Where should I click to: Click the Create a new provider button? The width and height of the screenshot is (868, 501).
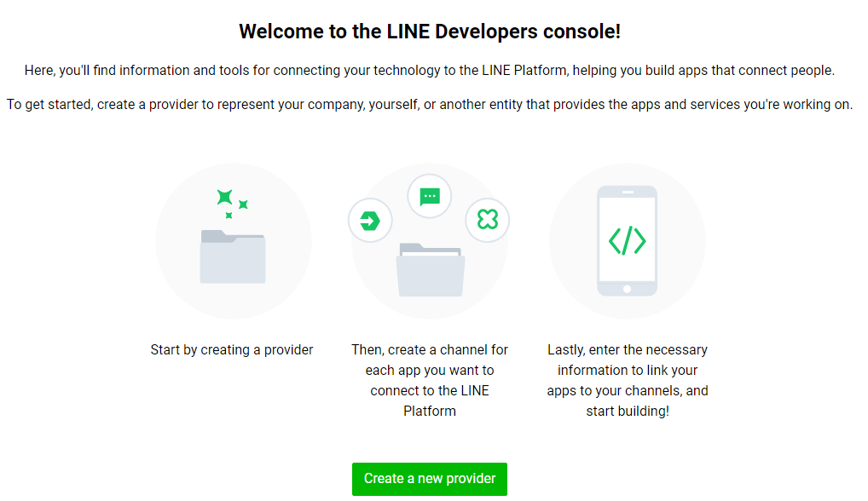[x=429, y=479]
